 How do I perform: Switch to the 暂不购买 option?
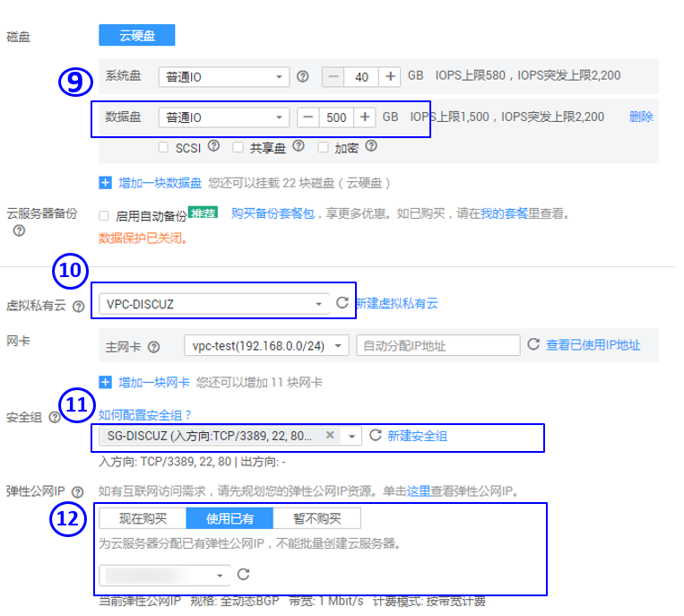pyautogui.click(x=317, y=518)
